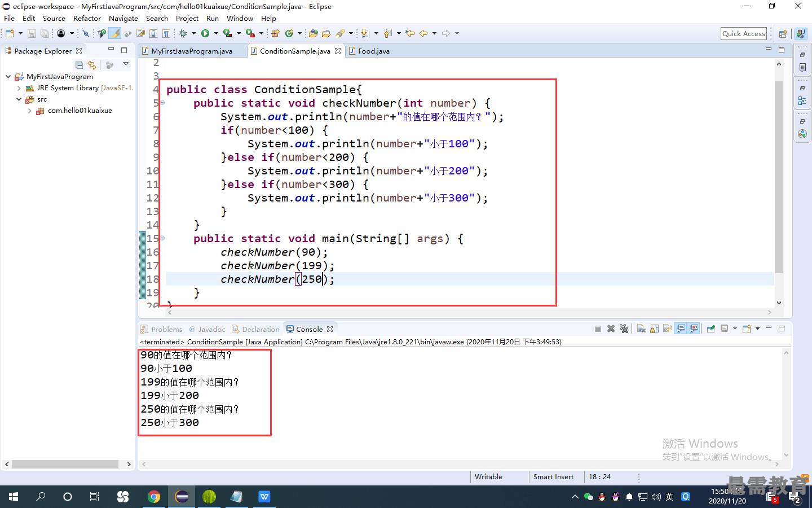Screen dimensions: 812x508
Task: Click the Save toolbar icon
Action: coord(32,33)
